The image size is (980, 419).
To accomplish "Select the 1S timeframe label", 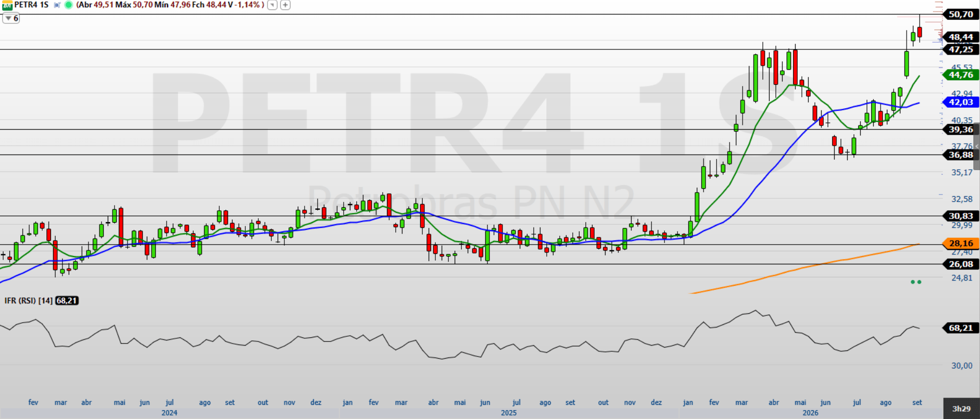I will [45, 5].
